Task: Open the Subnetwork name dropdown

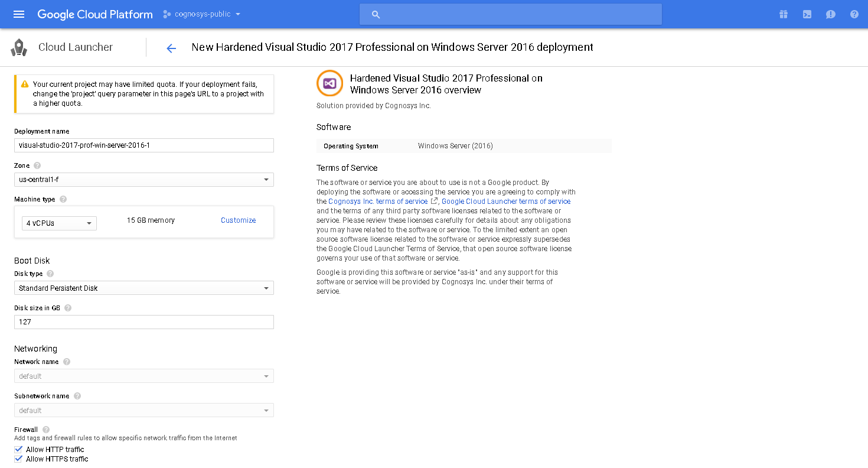Action: click(144, 410)
